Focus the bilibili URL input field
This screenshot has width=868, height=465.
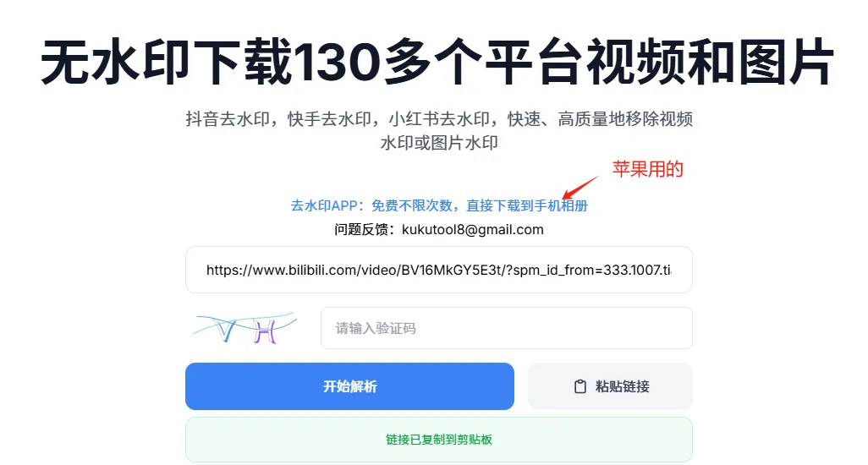pos(438,270)
